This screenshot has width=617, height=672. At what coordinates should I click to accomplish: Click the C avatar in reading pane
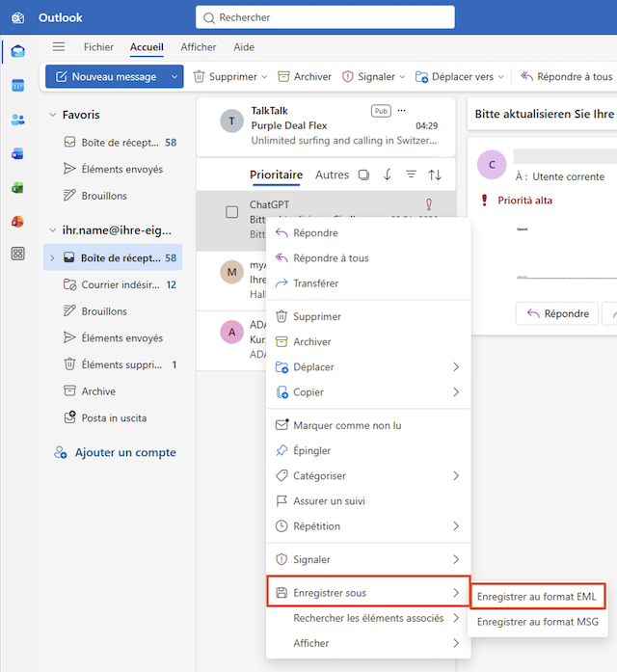pos(492,165)
